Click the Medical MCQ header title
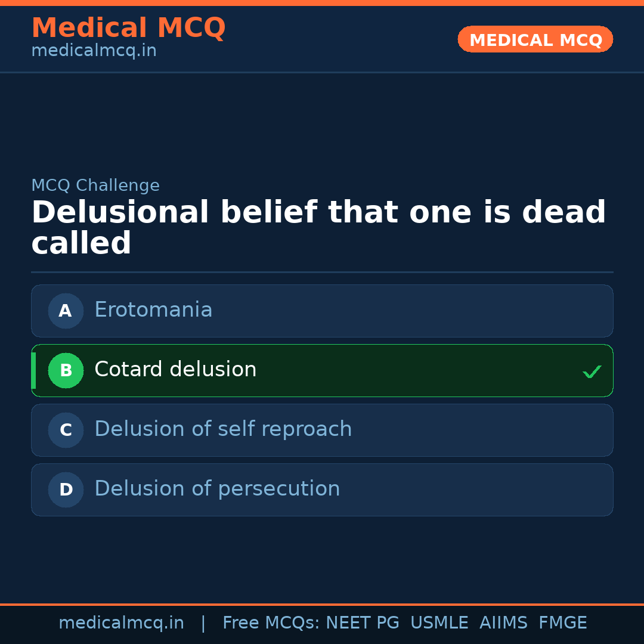Screen dimensions: 644x644 point(128,28)
